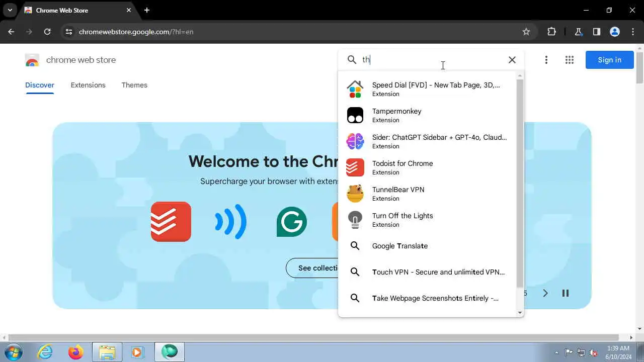644x362 pixels.
Task: Select Speed Dial [FVD] suggestion
Action: coord(428,89)
